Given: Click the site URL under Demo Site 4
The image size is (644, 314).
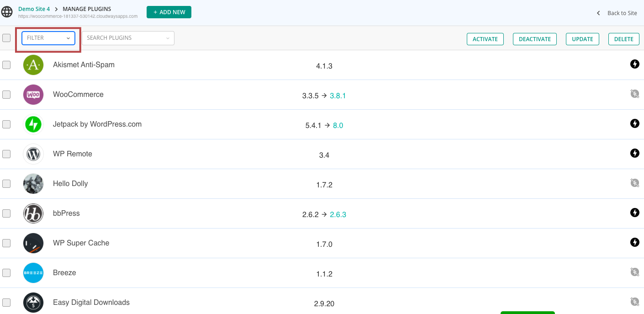Looking at the screenshot, I should tap(78, 16).
